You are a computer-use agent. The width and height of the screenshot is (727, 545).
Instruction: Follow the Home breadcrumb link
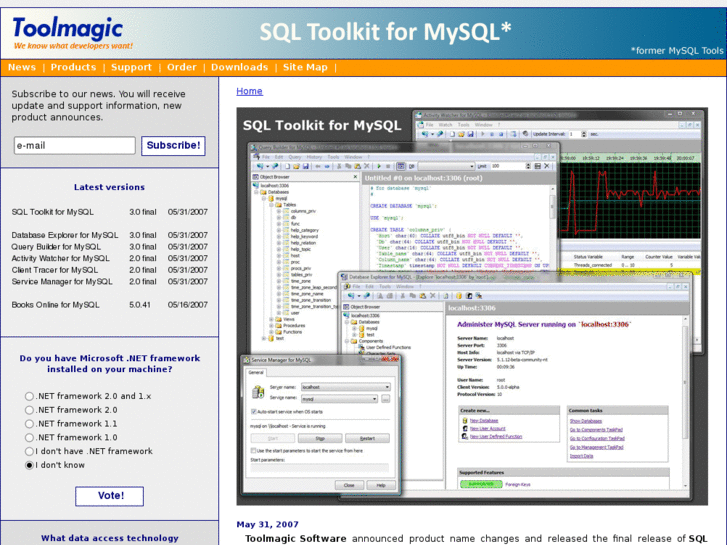[249, 91]
